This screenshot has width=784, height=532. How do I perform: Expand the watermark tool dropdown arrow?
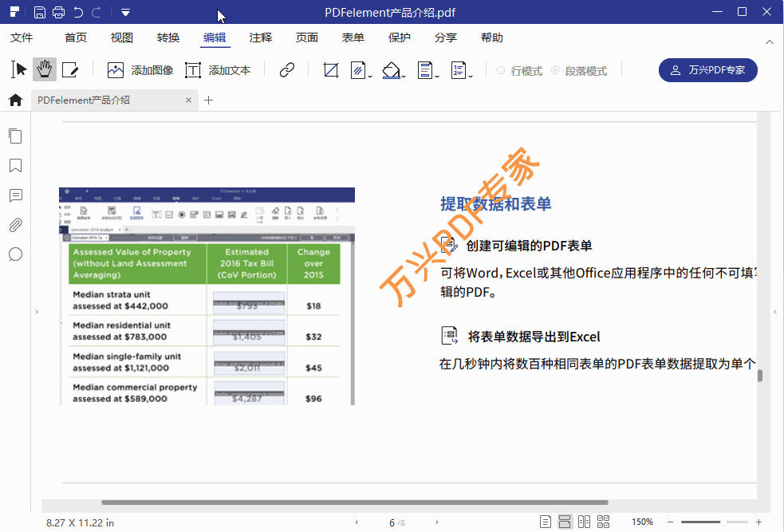pyautogui.click(x=370, y=76)
